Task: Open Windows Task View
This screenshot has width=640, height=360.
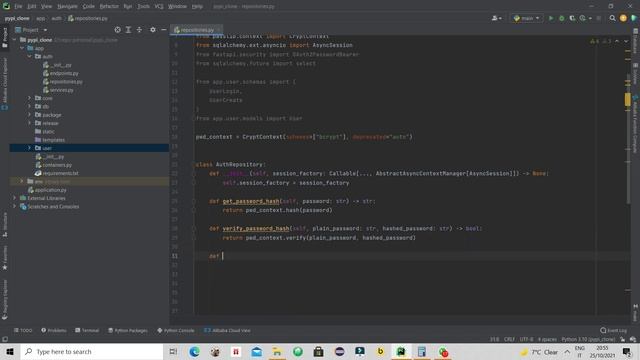Action: 173,351
